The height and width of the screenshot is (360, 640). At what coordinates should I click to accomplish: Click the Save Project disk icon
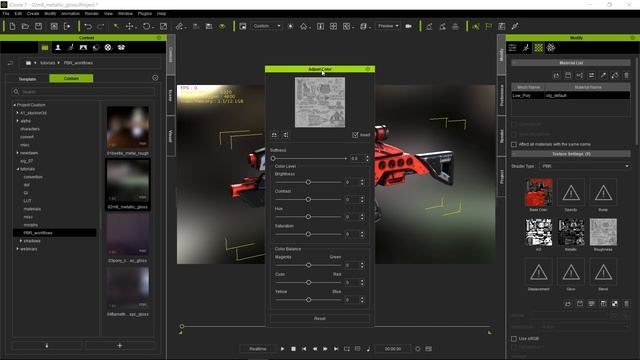tap(38, 27)
